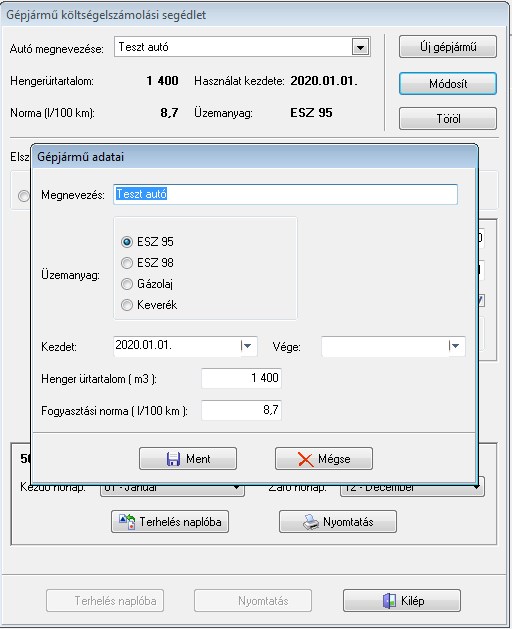Click the Új gépjármű button
This screenshot has width=512, height=629.
coord(448,47)
